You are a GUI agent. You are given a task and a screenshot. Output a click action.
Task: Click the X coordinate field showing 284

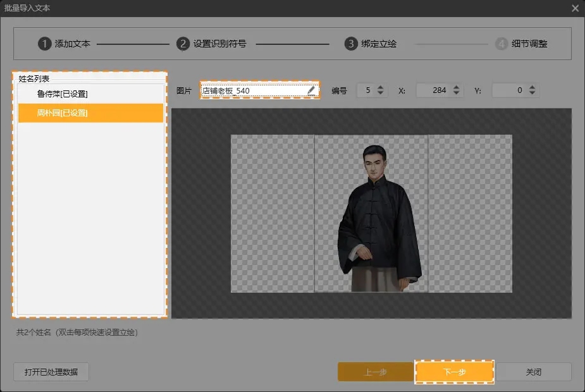pos(440,90)
